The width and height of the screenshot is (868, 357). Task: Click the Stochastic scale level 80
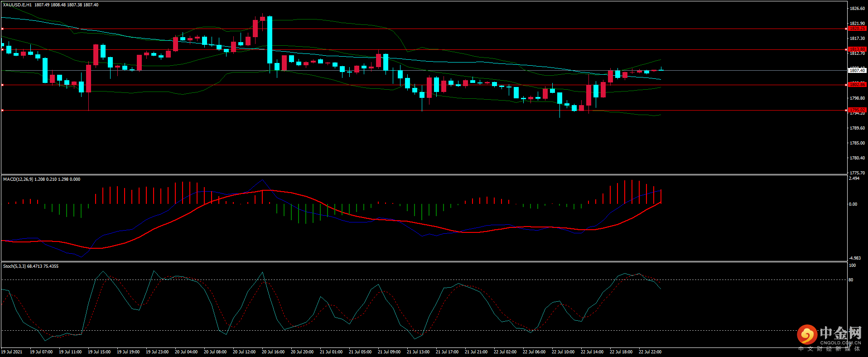(851, 280)
